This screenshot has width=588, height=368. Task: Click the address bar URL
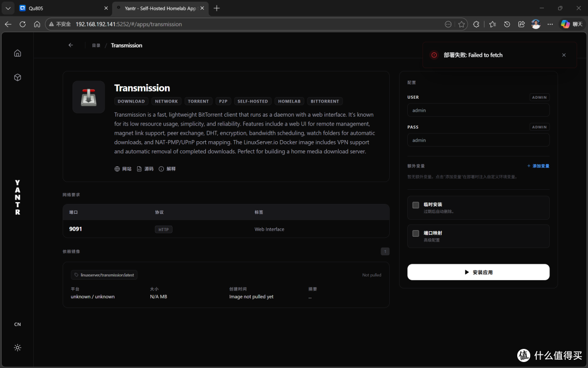pyautogui.click(x=128, y=24)
